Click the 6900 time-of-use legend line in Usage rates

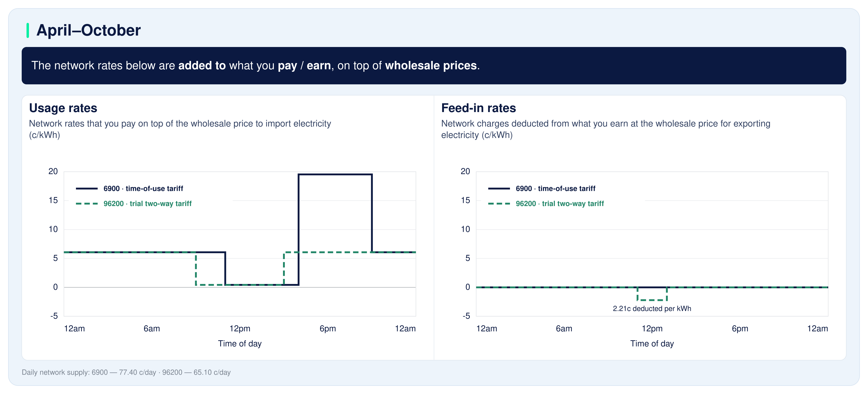coord(87,189)
